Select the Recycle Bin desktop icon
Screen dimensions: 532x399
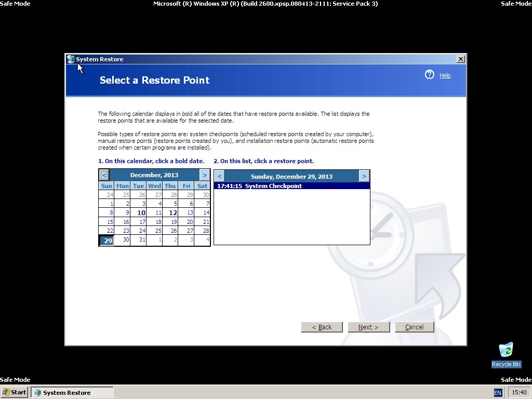point(506,355)
